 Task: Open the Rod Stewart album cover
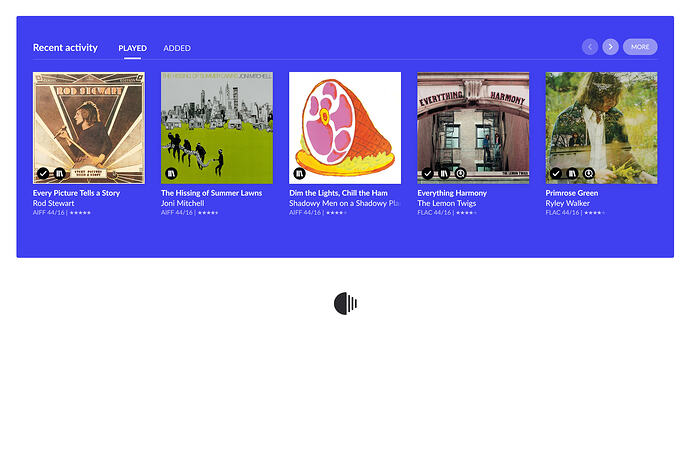click(89, 128)
